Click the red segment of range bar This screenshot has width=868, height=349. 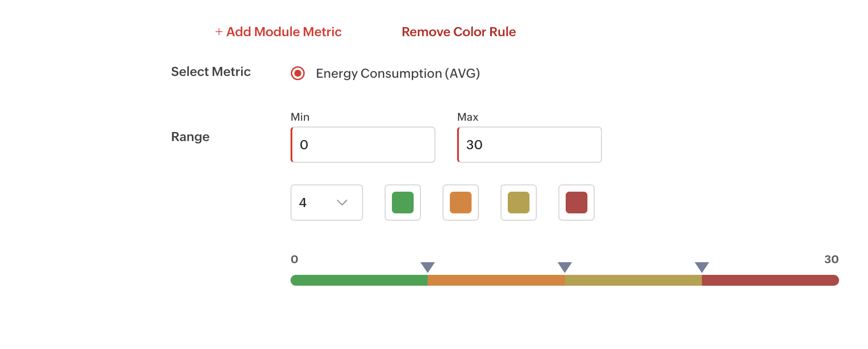click(x=770, y=280)
